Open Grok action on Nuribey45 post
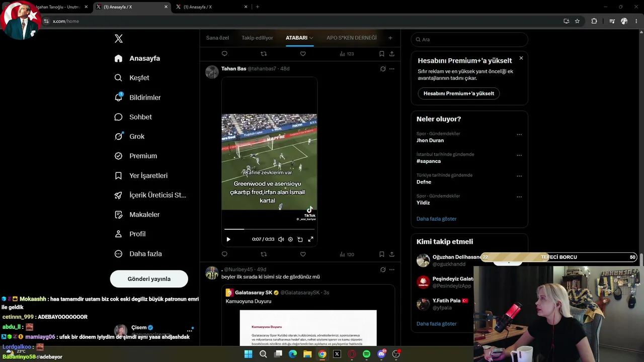Image resolution: width=644 pixels, height=362 pixels. (x=383, y=269)
